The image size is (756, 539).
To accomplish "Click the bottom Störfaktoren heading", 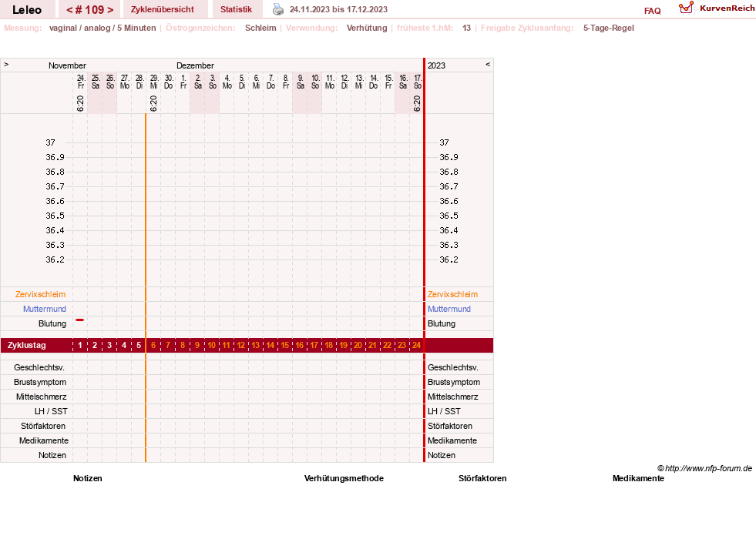I will point(482,478).
